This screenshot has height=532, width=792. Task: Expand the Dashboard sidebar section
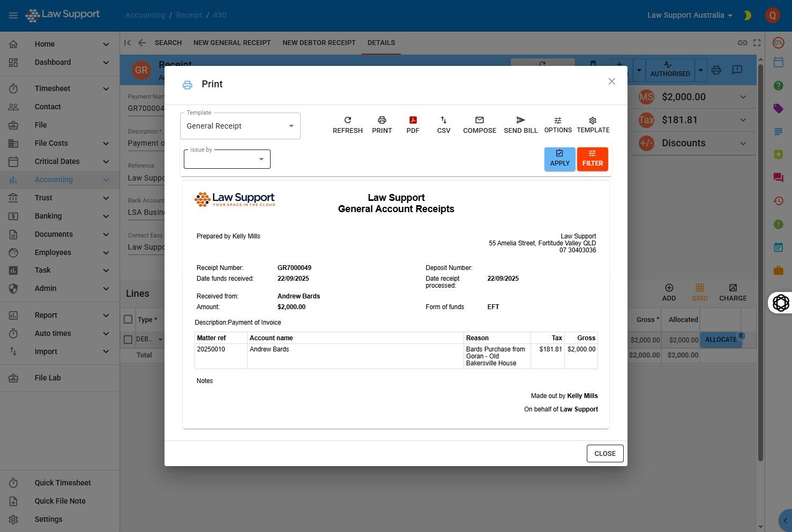pos(59,62)
